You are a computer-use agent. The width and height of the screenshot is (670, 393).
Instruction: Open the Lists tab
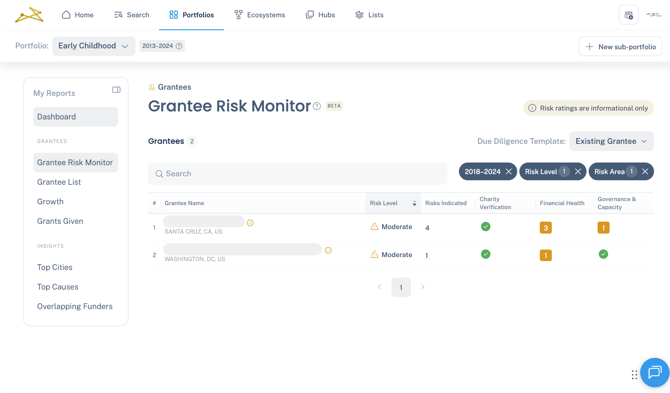369,15
